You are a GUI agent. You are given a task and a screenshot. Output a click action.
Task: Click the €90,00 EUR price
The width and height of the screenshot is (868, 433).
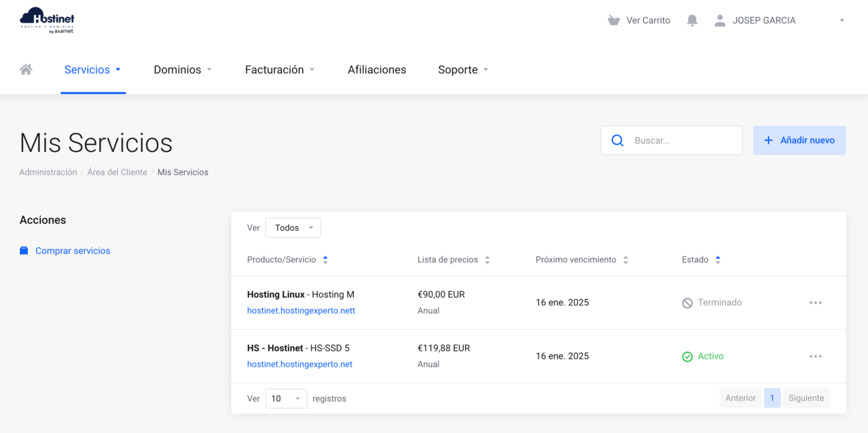(x=441, y=295)
